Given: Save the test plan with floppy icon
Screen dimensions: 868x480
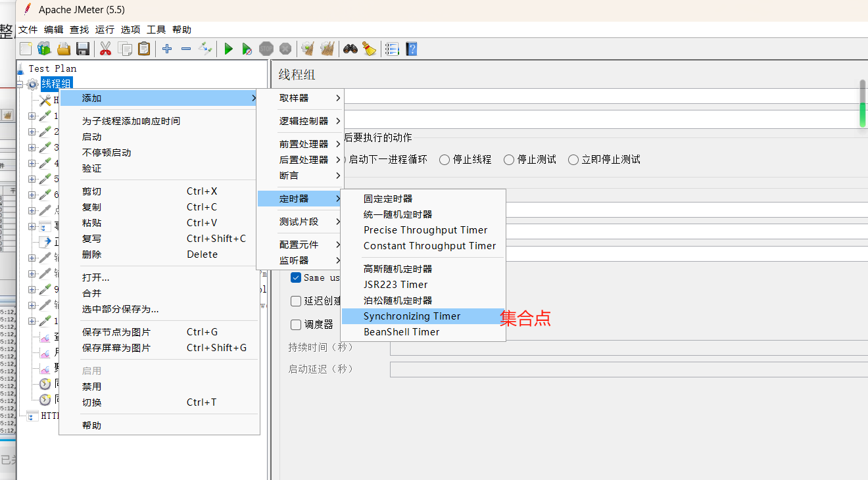Looking at the screenshot, I should pyautogui.click(x=83, y=49).
